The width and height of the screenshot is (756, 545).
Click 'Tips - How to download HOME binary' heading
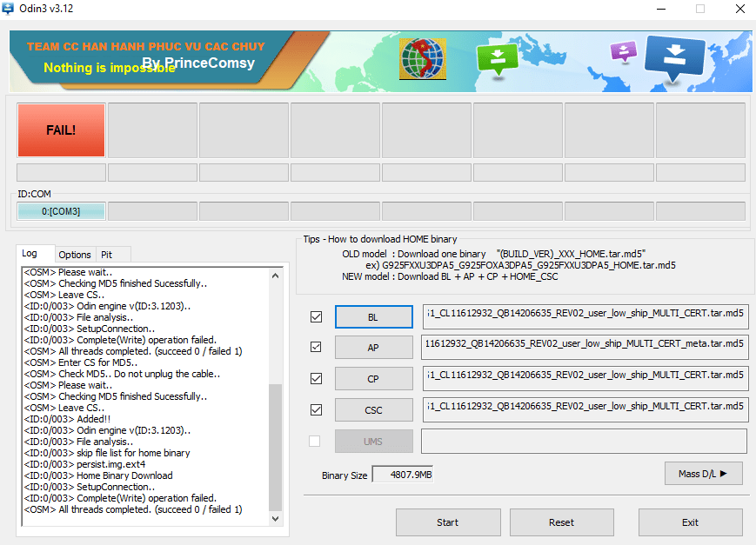pyautogui.click(x=380, y=239)
